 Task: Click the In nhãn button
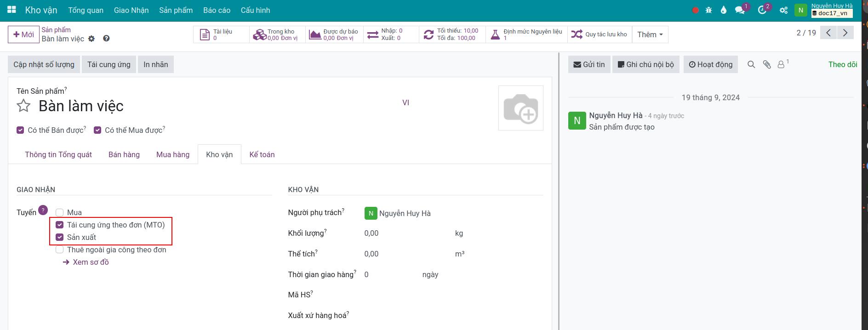tap(156, 64)
